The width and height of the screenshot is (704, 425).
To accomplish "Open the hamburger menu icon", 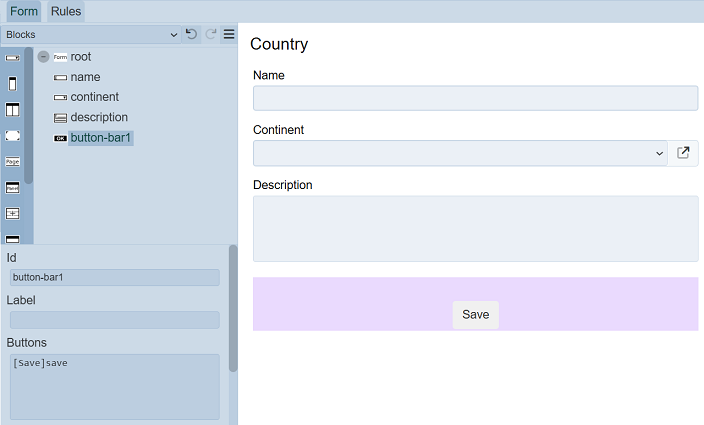I will pyautogui.click(x=229, y=34).
